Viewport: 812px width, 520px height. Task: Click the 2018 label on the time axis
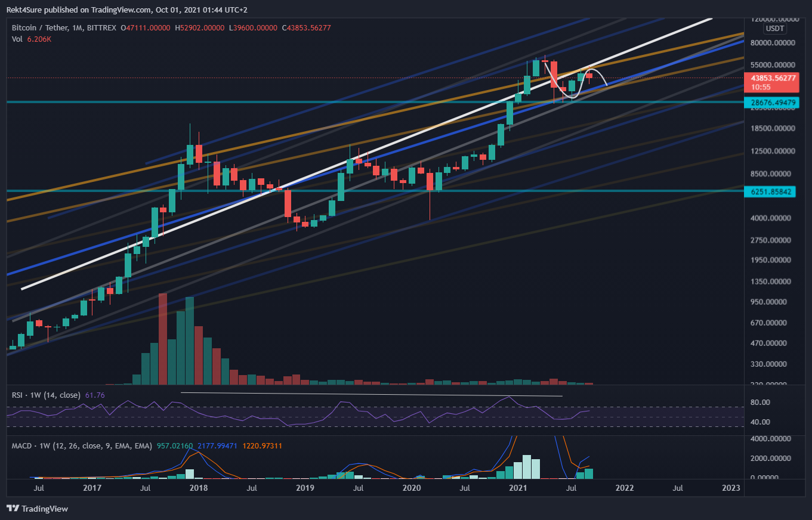[x=198, y=488]
